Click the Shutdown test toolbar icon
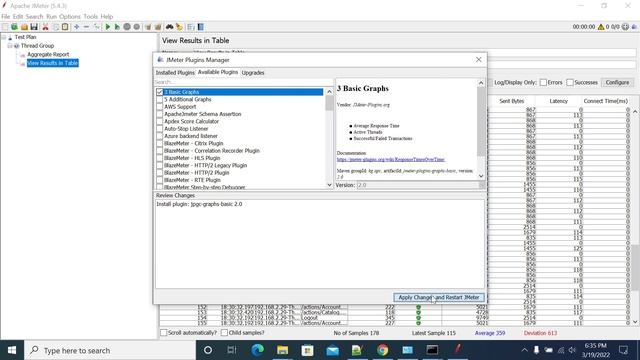The width and height of the screenshot is (640, 360). tap(137, 27)
